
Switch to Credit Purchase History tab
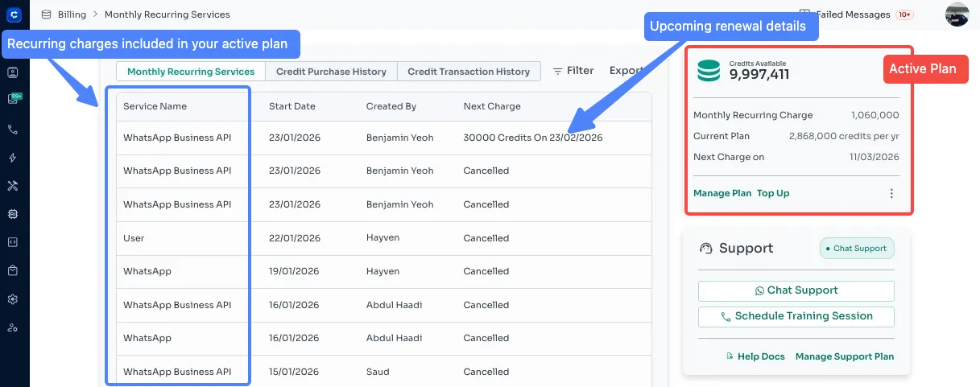pyautogui.click(x=331, y=72)
